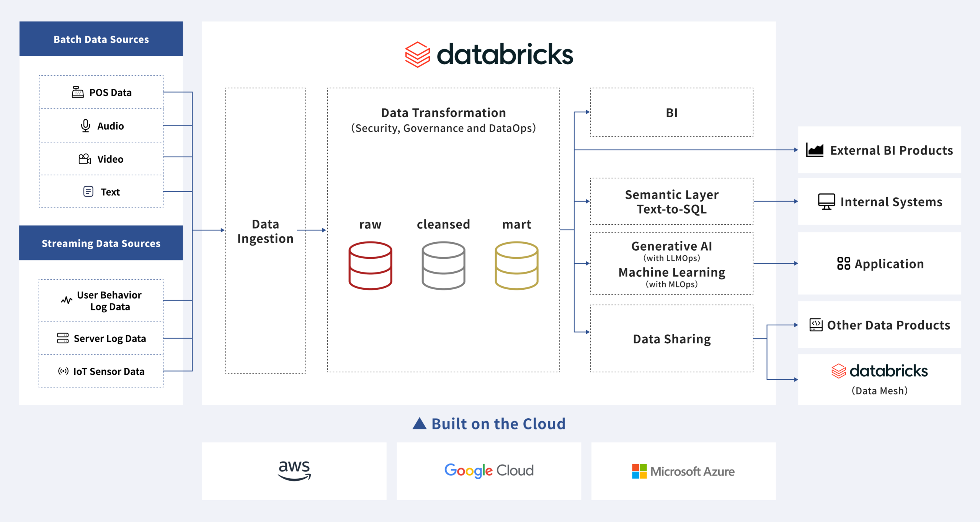
Task: Click the Application grid icon
Action: point(843,264)
